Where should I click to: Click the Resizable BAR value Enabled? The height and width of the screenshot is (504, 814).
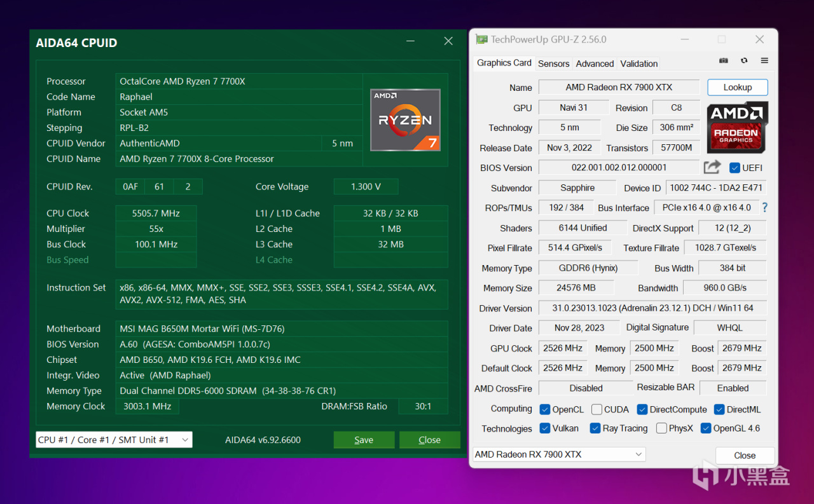coord(733,388)
